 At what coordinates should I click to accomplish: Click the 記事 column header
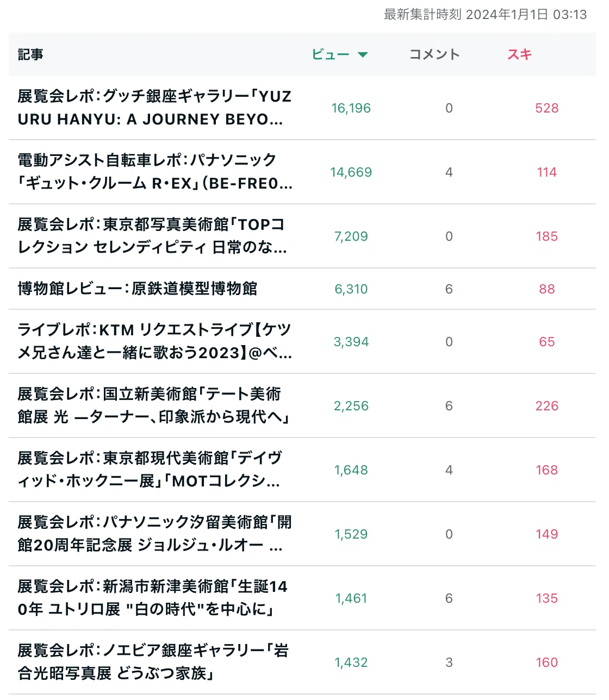point(30,54)
